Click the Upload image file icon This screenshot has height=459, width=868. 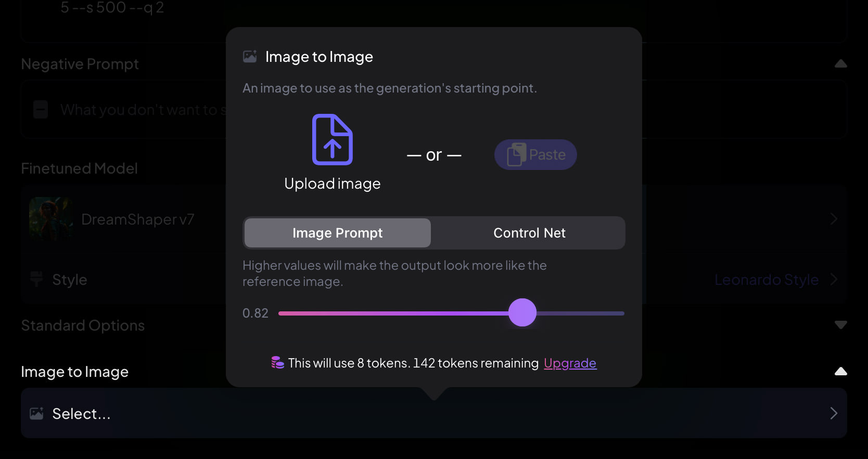[x=333, y=139]
